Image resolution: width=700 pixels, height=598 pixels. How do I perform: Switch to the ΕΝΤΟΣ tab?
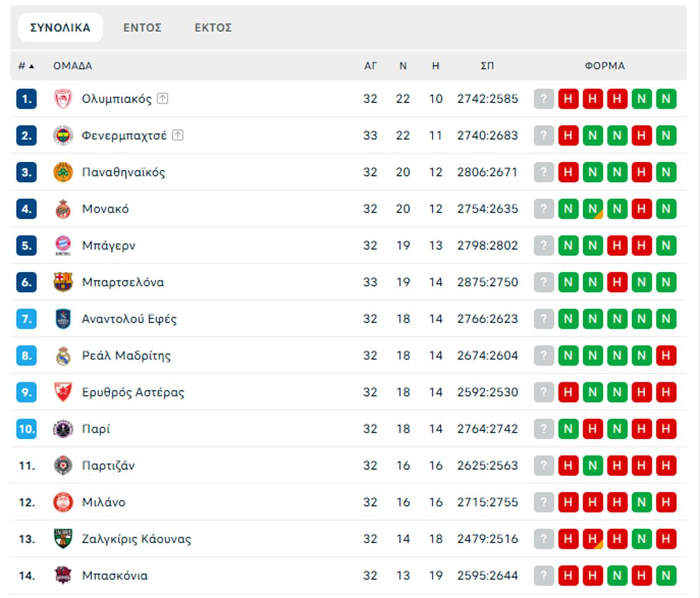click(142, 27)
